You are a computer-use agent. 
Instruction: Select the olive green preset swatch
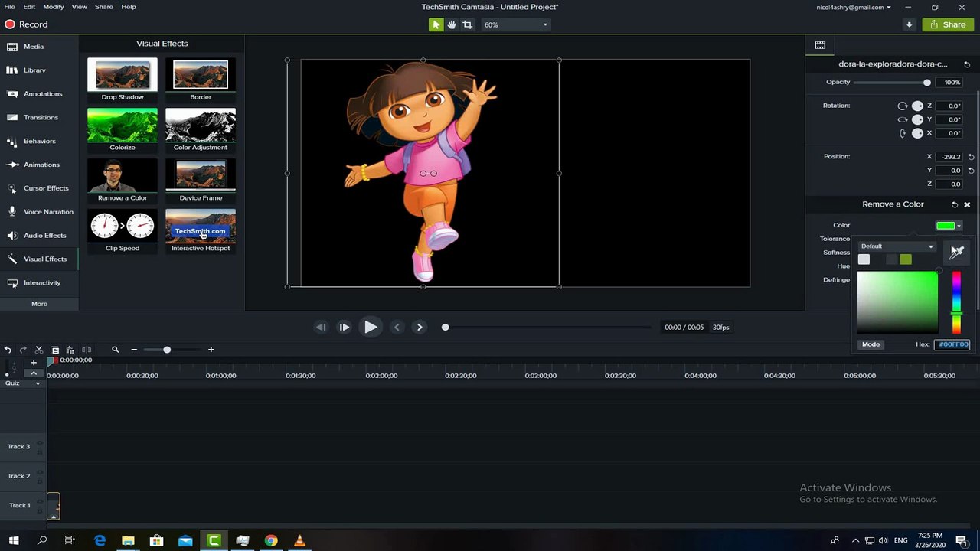(906, 259)
